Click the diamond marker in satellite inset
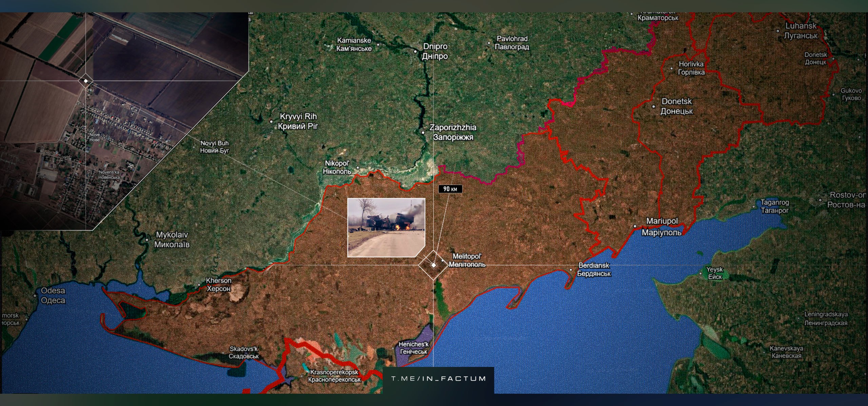 point(85,81)
